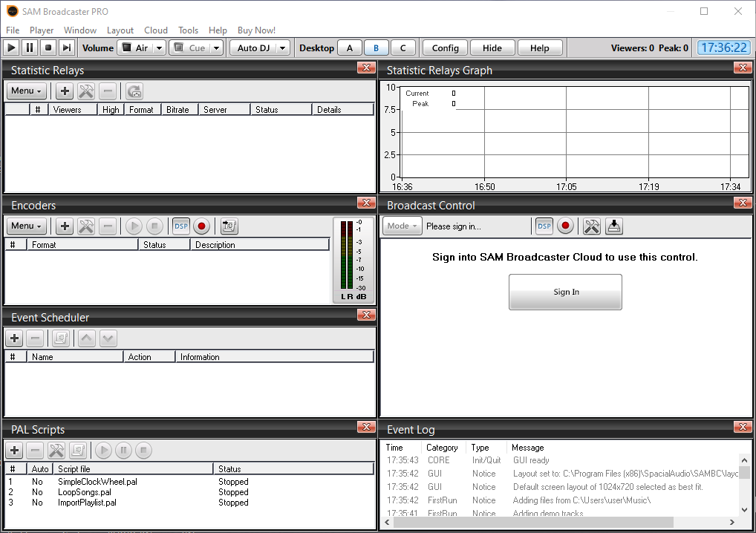The height and width of the screenshot is (533, 756).
Task: Toggle the Air volume button
Action: (x=135, y=48)
